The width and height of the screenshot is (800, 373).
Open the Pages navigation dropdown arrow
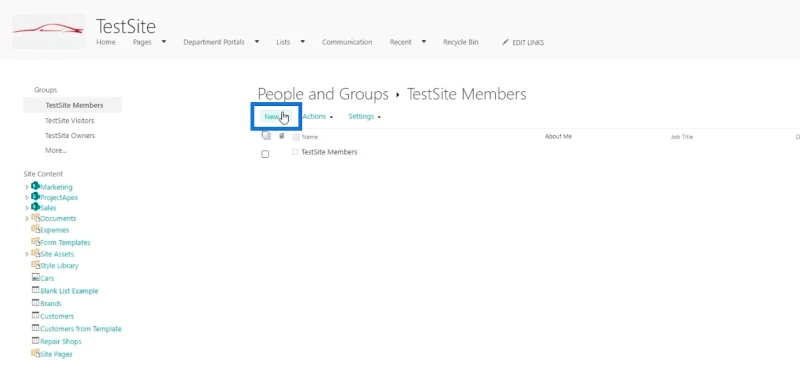(164, 42)
